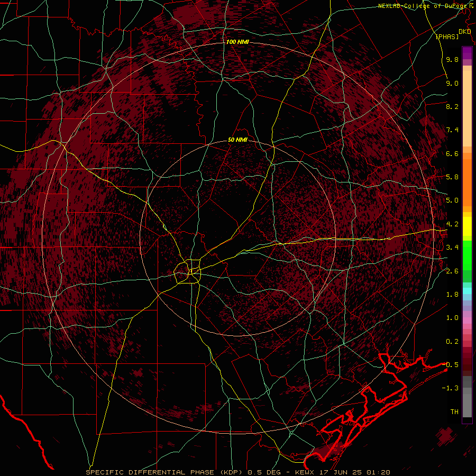476x476 pixels.
Task: Click the 5.0 value on the color scale
Action: pyautogui.click(x=452, y=200)
